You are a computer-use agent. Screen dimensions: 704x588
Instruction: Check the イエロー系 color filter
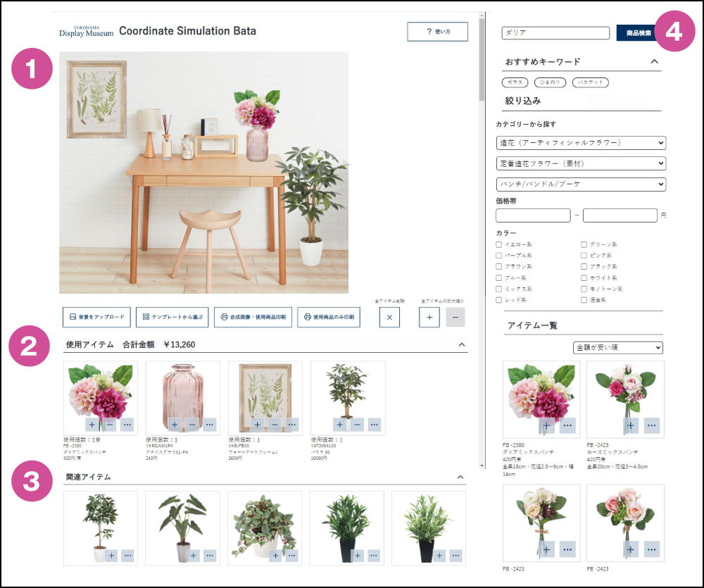click(499, 244)
